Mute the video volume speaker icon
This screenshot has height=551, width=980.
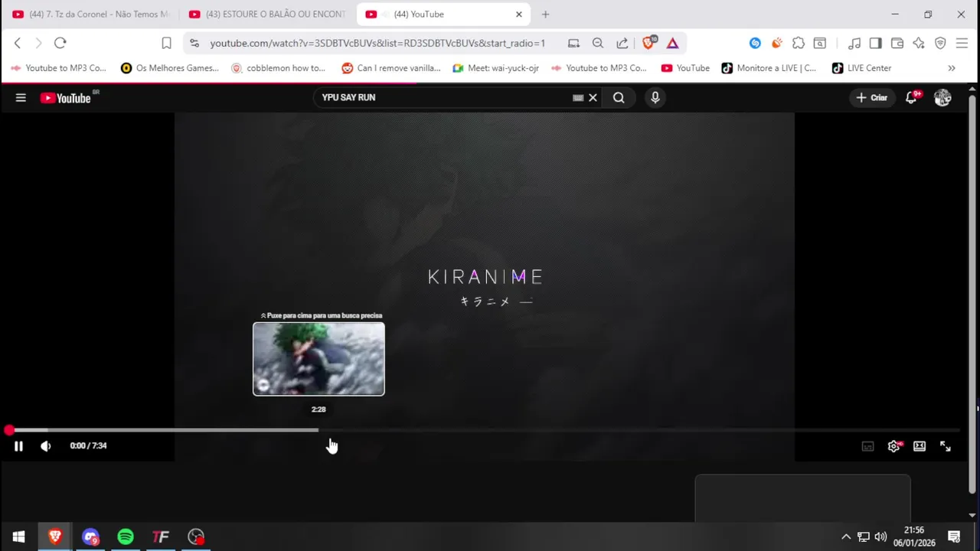pos(45,446)
